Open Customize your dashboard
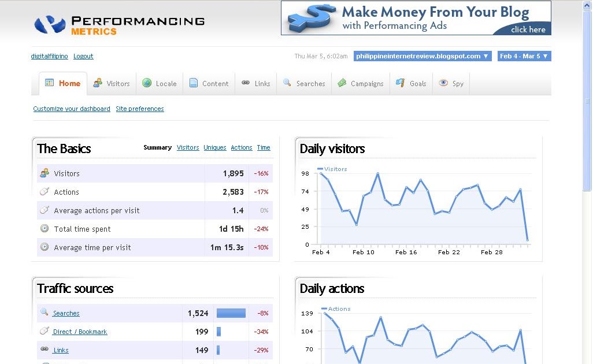This screenshot has width=593, height=364. (x=71, y=109)
